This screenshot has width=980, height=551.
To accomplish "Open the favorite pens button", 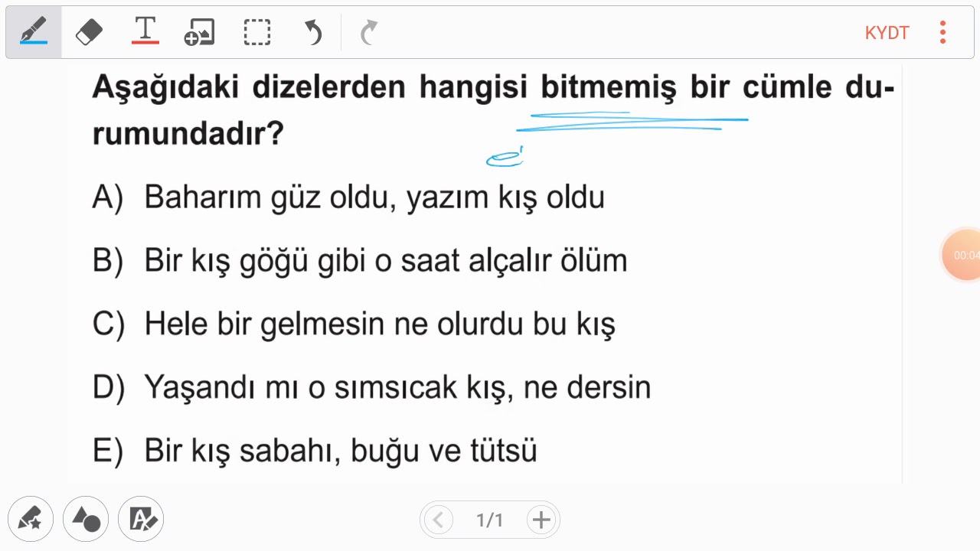I will (31, 519).
